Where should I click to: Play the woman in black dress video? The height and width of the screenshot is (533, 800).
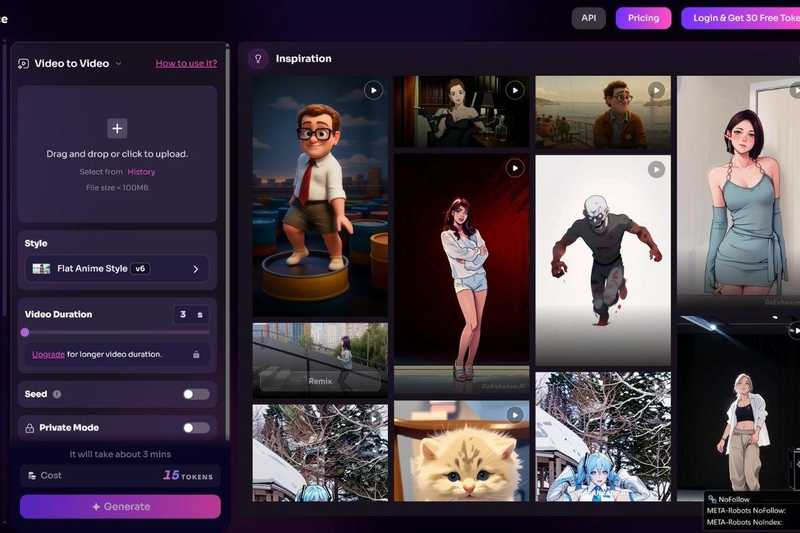(x=515, y=90)
